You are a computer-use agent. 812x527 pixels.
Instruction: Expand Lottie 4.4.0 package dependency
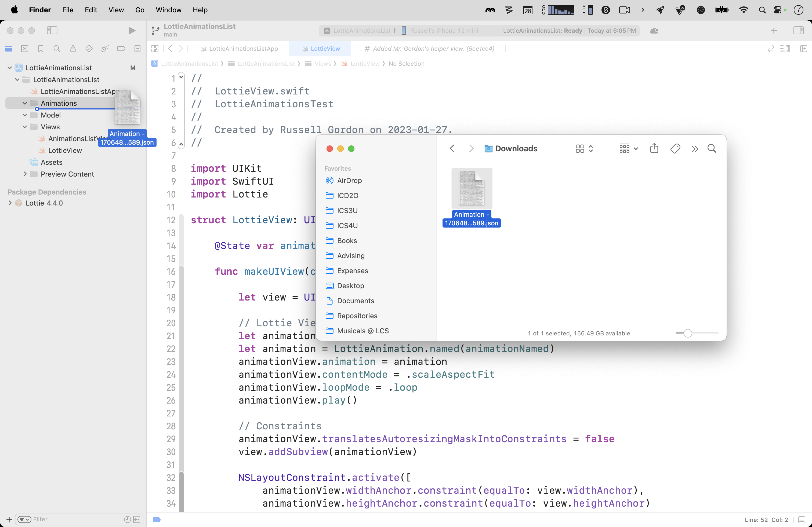[x=10, y=203]
